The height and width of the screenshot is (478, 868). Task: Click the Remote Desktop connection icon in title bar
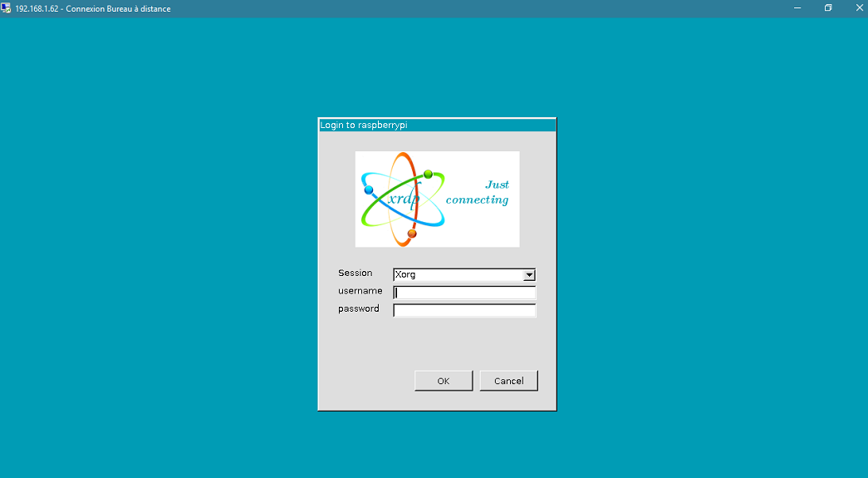point(6,8)
